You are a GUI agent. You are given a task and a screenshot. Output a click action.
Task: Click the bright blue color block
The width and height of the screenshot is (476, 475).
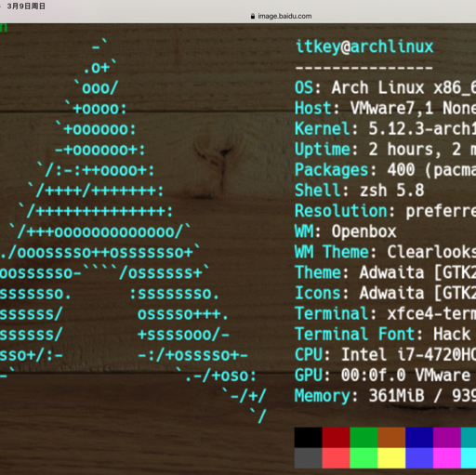[419, 458]
